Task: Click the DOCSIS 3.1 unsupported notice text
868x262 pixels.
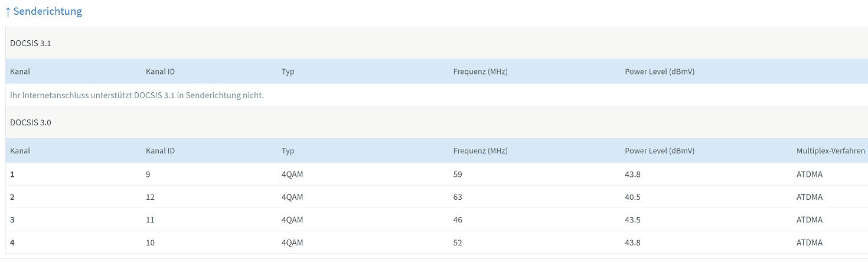Action: point(137,96)
